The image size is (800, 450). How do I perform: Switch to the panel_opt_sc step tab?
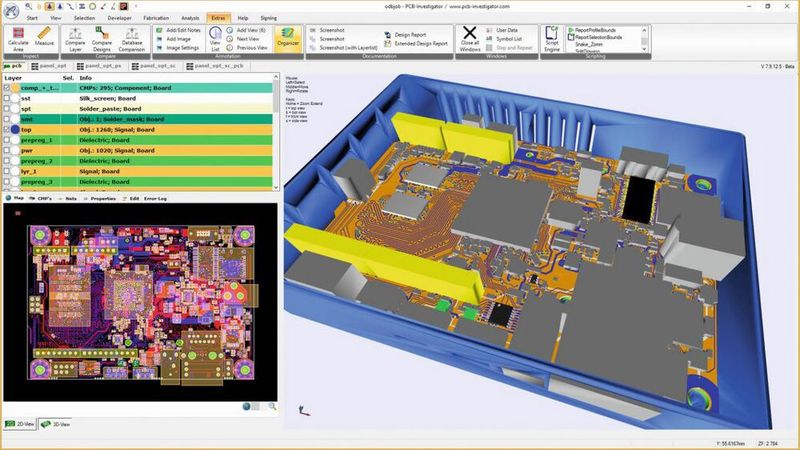point(154,66)
